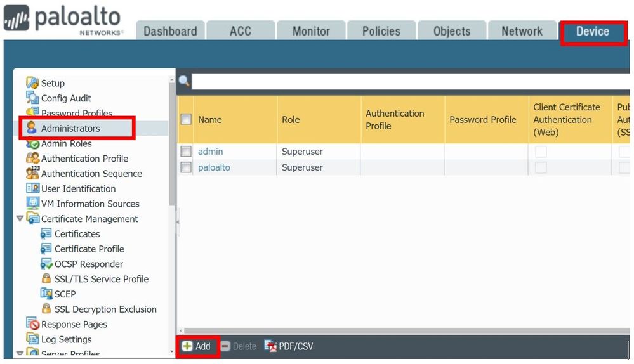Click in the search input field

click(x=411, y=81)
